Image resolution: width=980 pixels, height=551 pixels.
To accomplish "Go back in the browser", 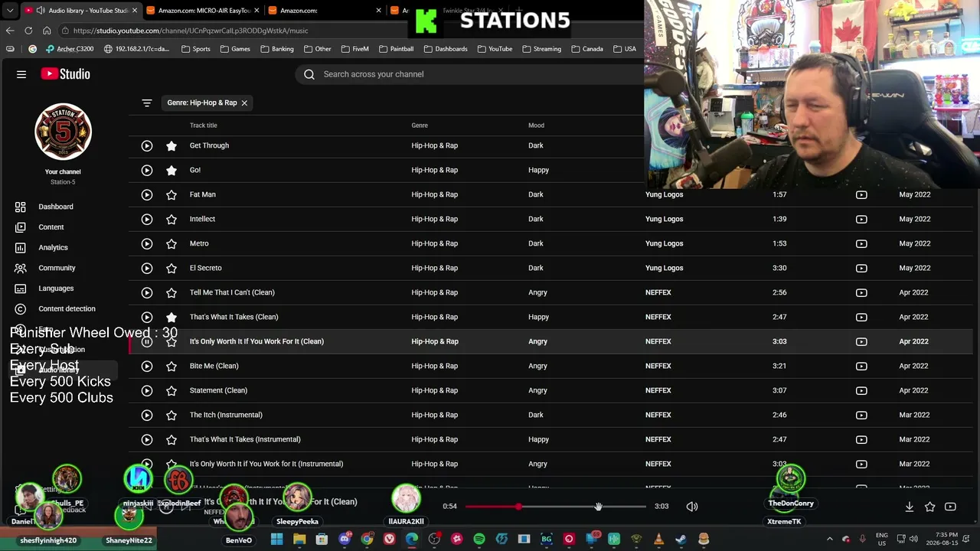I will [10, 31].
